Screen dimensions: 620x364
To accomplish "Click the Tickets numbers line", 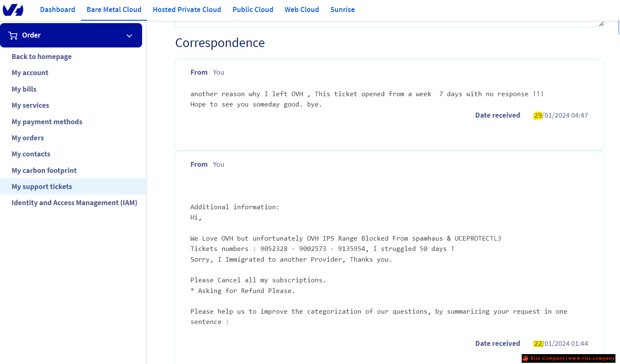I will point(322,249).
